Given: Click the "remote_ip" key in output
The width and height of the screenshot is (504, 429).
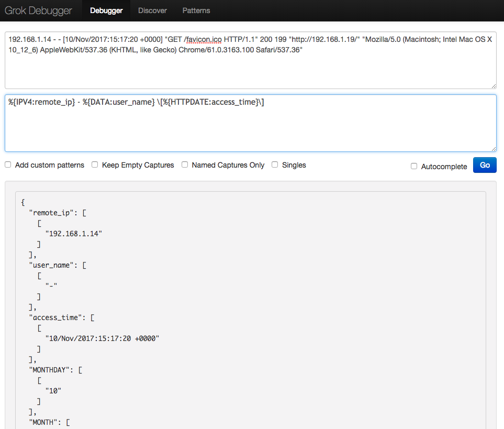Looking at the screenshot, I should coord(51,213).
